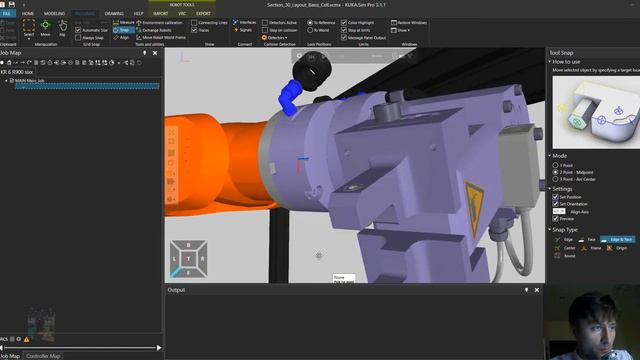This screenshot has height=360, width=640.
Task: Restore Windows layout
Action: pos(409,23)
